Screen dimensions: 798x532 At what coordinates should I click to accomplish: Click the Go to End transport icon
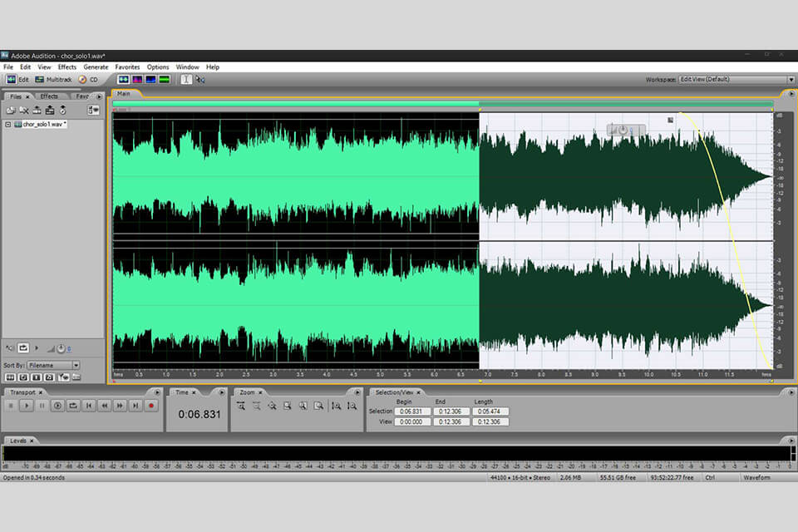click(135, 406)
